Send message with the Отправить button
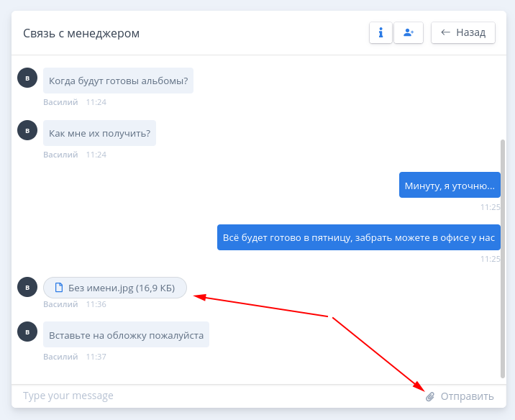This screenshot has width=515, height=420. tap(467, 396)
